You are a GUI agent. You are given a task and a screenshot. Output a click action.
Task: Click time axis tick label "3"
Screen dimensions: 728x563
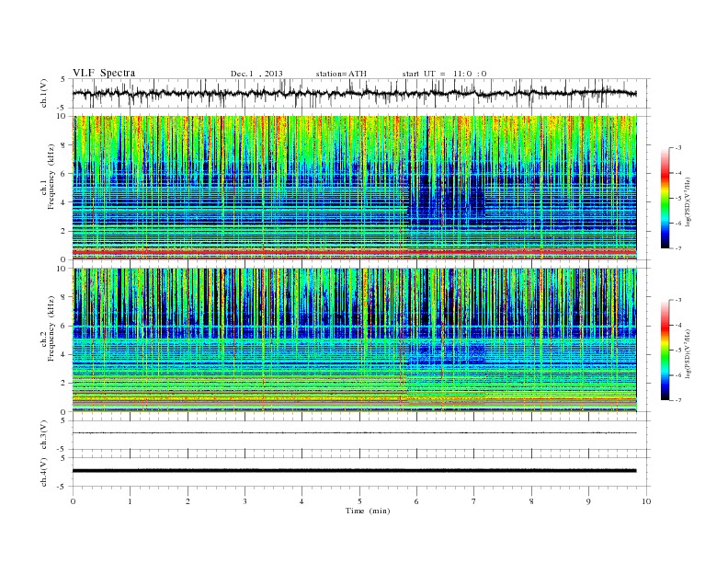click(245, 501)
